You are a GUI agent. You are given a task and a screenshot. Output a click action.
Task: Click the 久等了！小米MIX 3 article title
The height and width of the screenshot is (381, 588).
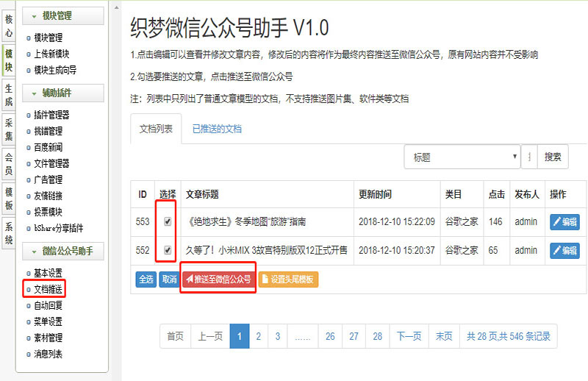266,250
